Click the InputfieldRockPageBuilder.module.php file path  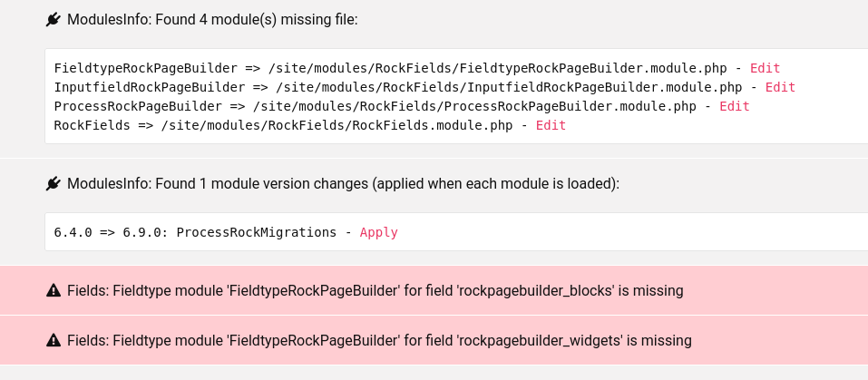(x=509, y=87)
